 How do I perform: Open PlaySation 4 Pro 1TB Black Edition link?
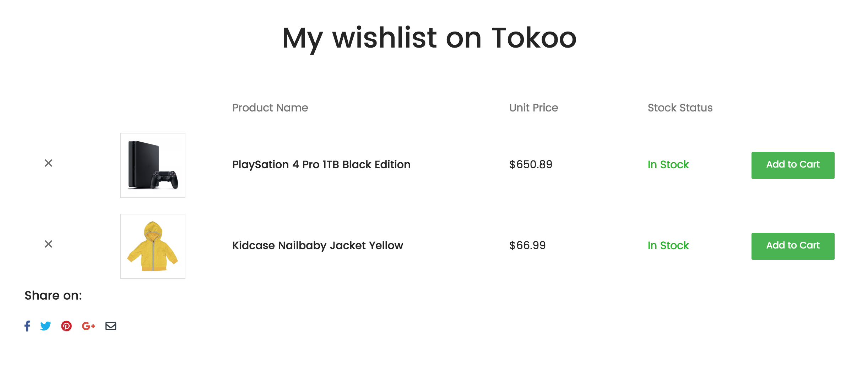tap(321, 165)
